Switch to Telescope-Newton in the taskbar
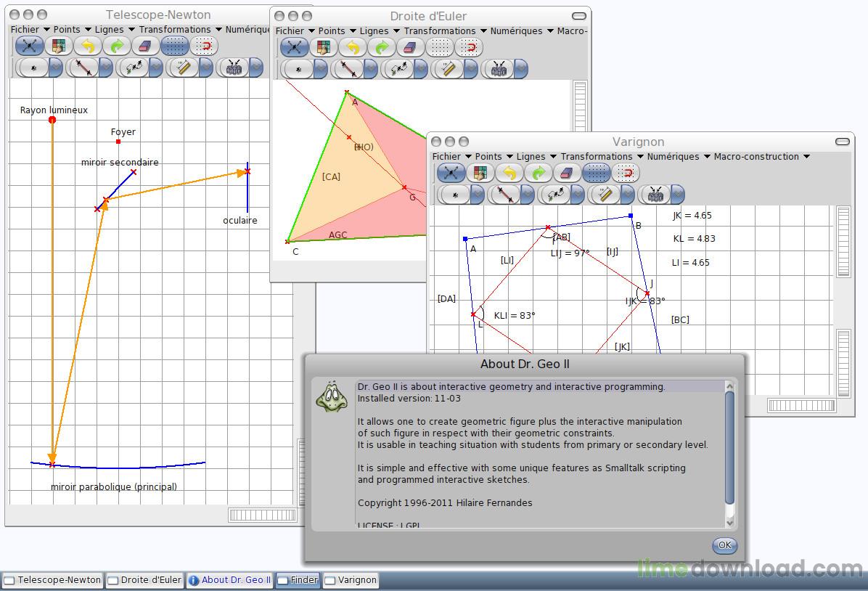This screenshot has width=868, height=591. (52, 580)
